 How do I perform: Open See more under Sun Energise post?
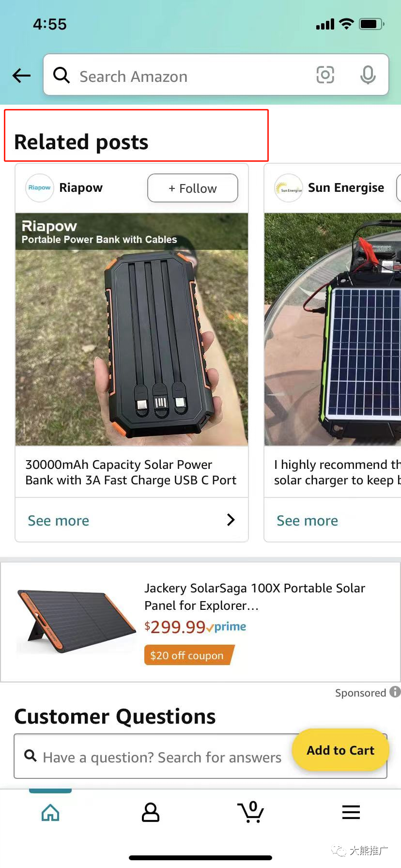(308, 521)
